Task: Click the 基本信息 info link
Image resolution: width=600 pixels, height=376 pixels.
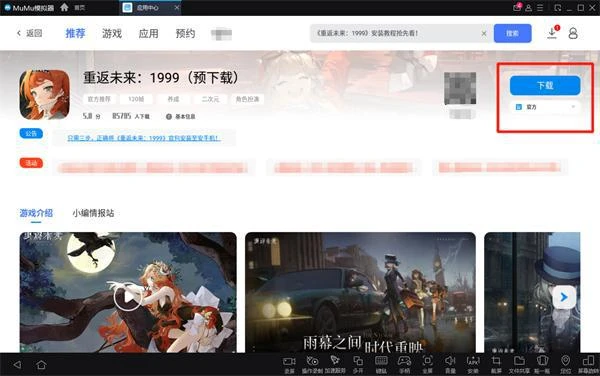Action: 181,116
